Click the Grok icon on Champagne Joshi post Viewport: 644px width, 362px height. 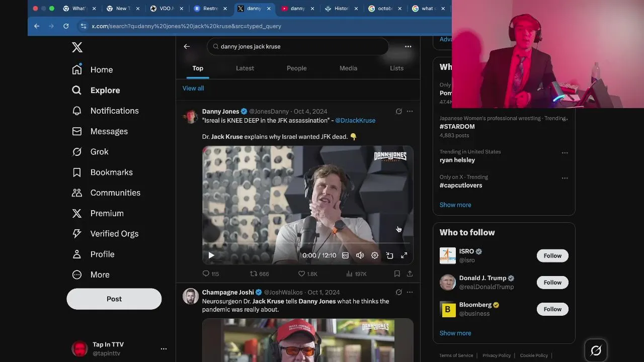[398, 292]
